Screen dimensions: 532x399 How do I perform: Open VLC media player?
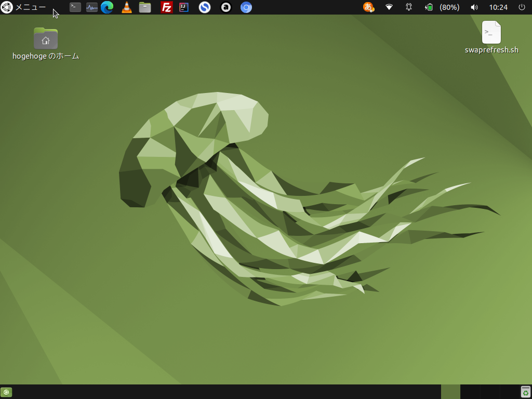[126, 7]
